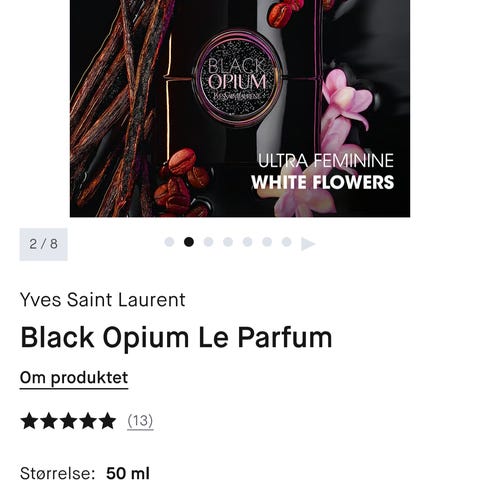
Task: Select the active second carousel dot
Action: tap(189, 242)
